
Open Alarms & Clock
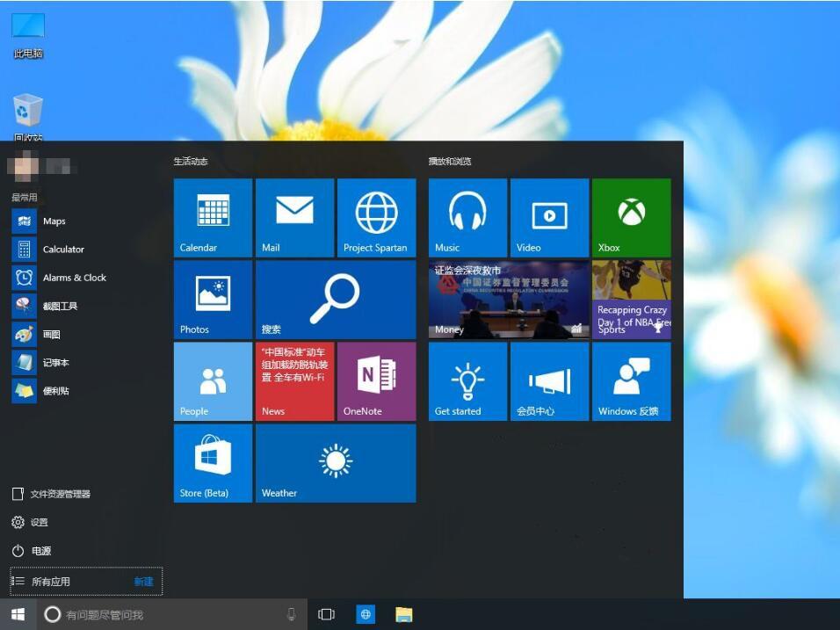pos(75,277)
